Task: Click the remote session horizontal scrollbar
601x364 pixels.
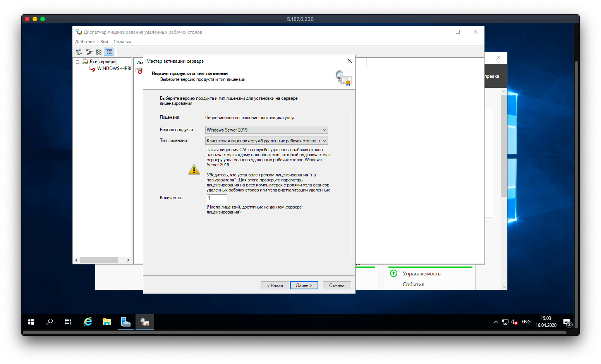Action: click(295, 332)
